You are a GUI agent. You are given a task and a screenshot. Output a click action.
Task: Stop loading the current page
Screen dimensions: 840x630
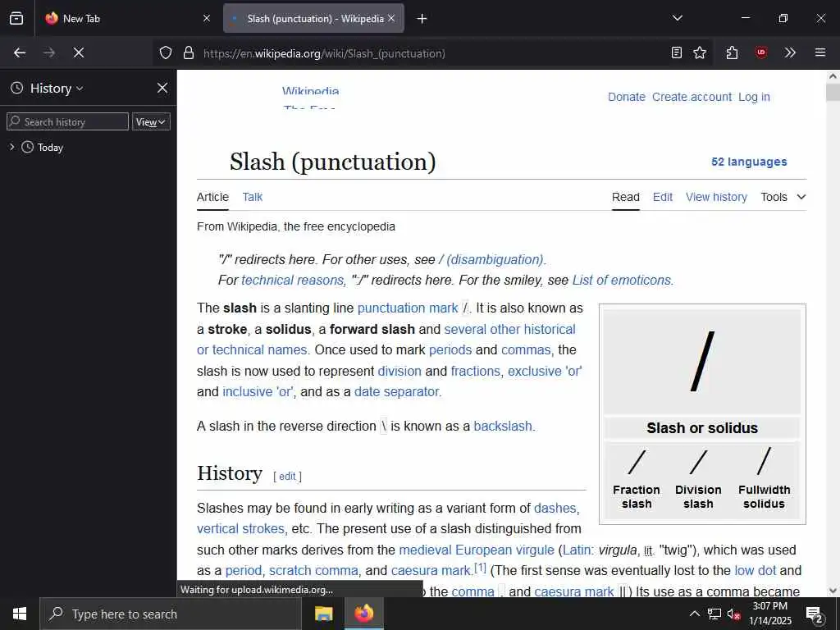[x=78, y=52]
